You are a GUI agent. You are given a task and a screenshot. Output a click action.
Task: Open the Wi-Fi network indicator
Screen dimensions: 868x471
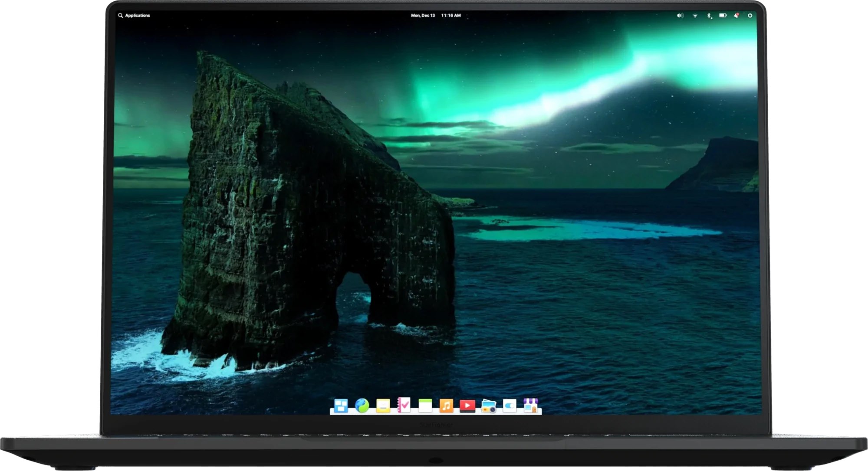click(x=695, y=16)
